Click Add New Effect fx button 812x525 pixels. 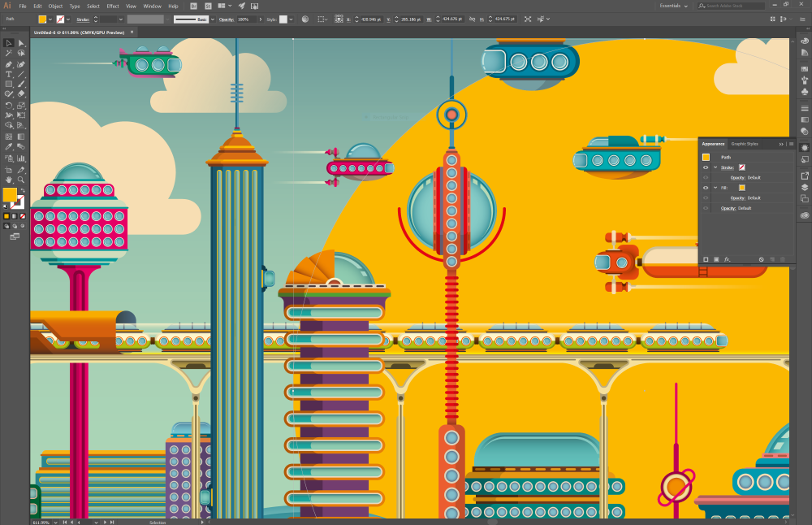coord(727,259)
